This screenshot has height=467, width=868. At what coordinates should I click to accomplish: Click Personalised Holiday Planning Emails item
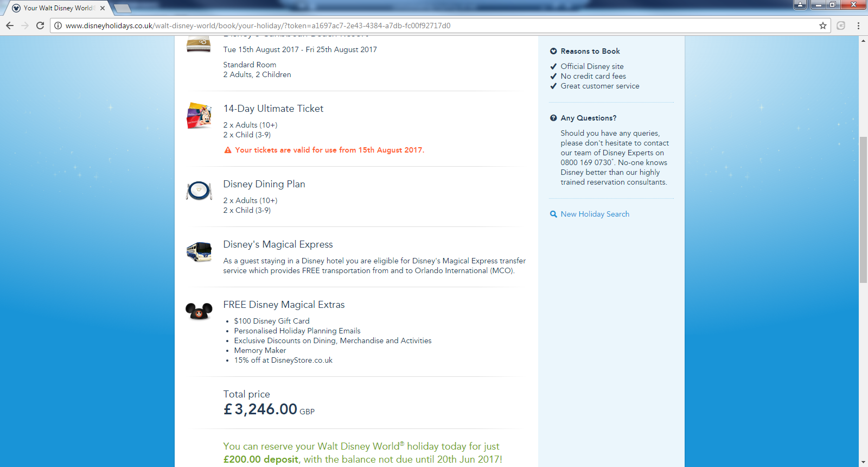[x=297, y=331]
